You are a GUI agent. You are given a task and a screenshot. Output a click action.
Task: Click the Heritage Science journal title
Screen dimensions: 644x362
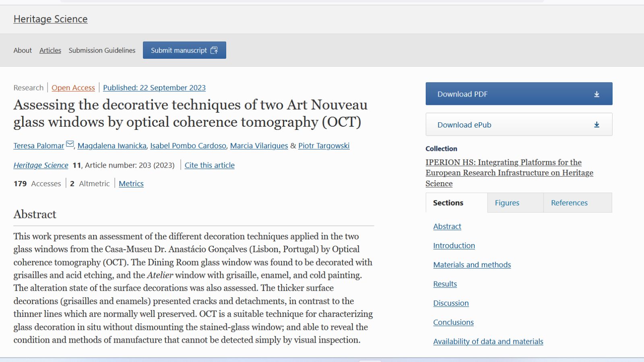point(50,19)
